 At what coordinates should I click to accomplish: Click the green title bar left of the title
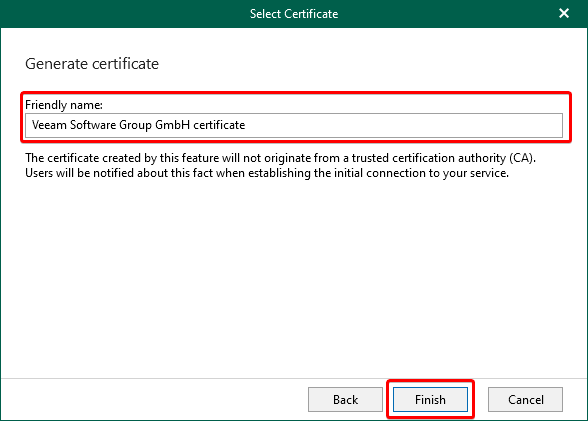[x=124, y=14]
